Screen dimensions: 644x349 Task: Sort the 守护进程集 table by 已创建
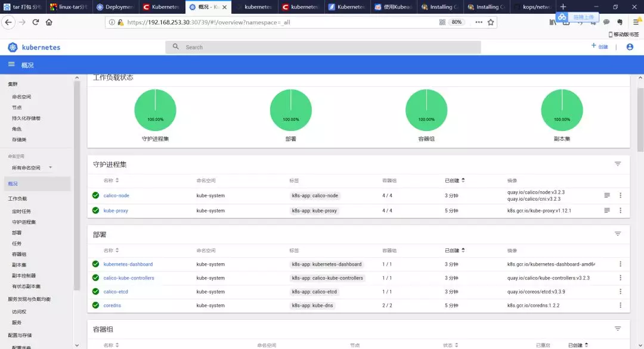[454, 180]
